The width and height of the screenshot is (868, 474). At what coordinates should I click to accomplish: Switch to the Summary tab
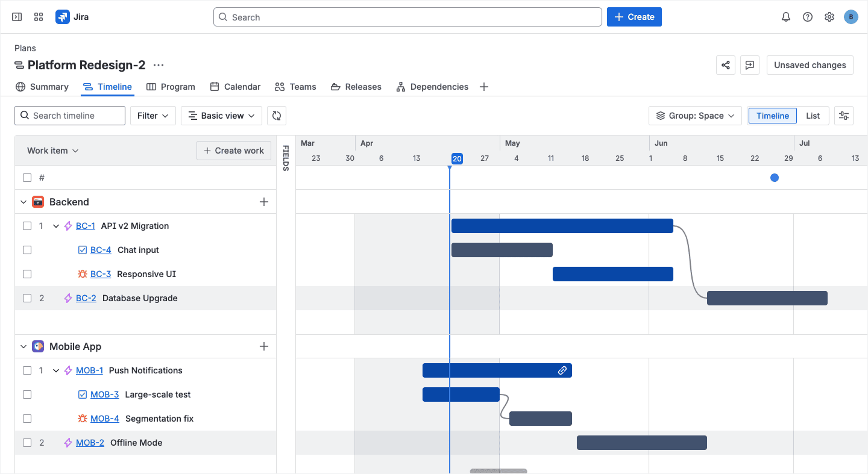point(42,87)
